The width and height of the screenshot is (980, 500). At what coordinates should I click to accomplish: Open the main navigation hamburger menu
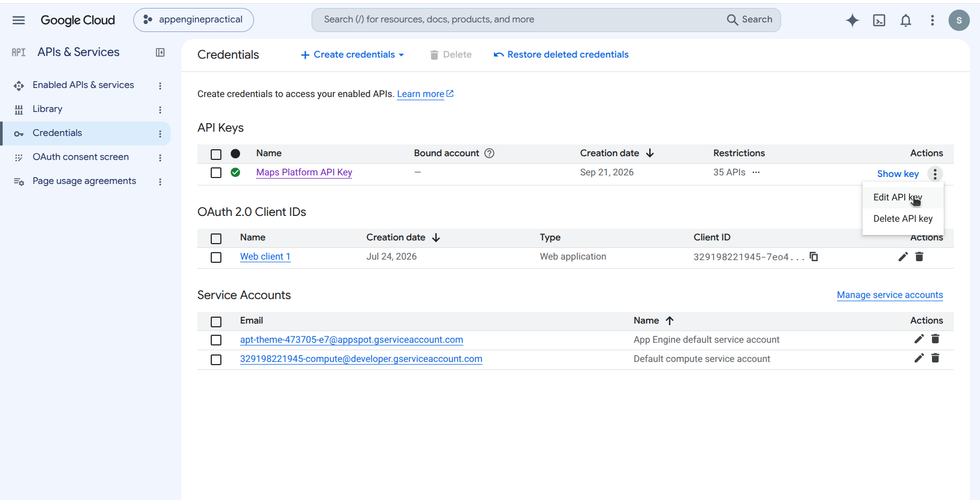(19, 20)
